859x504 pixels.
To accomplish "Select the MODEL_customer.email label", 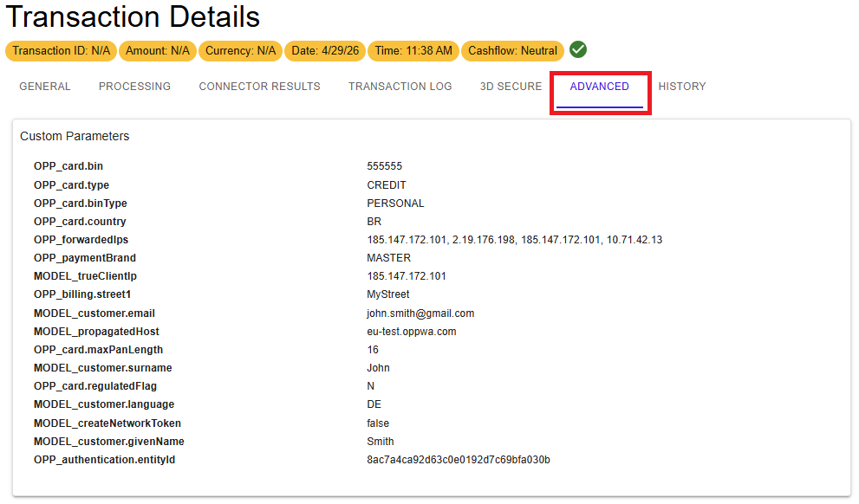I will 94,313.
